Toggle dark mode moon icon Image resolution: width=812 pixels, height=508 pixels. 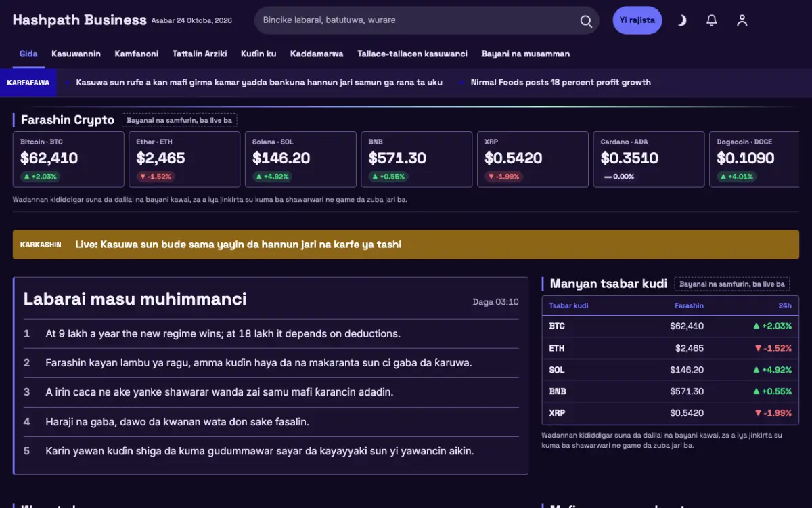tap(681, 20)
